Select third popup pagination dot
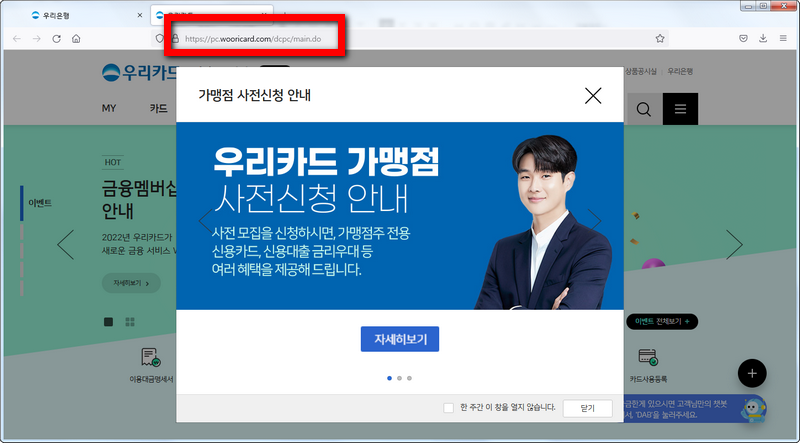The height and width of the screenshot is (443, 800). point(409,378)
